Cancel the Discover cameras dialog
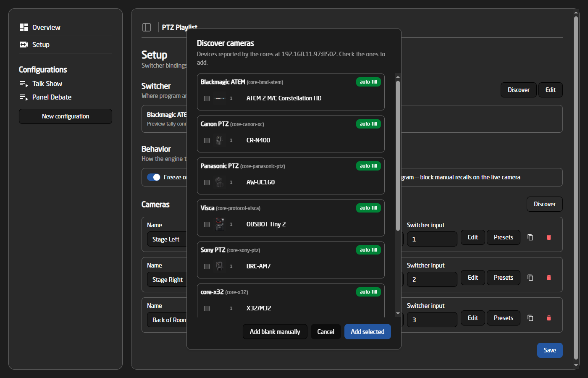This screenshot has width=588, height=378. pyautogui.click(x=326, y=332)
